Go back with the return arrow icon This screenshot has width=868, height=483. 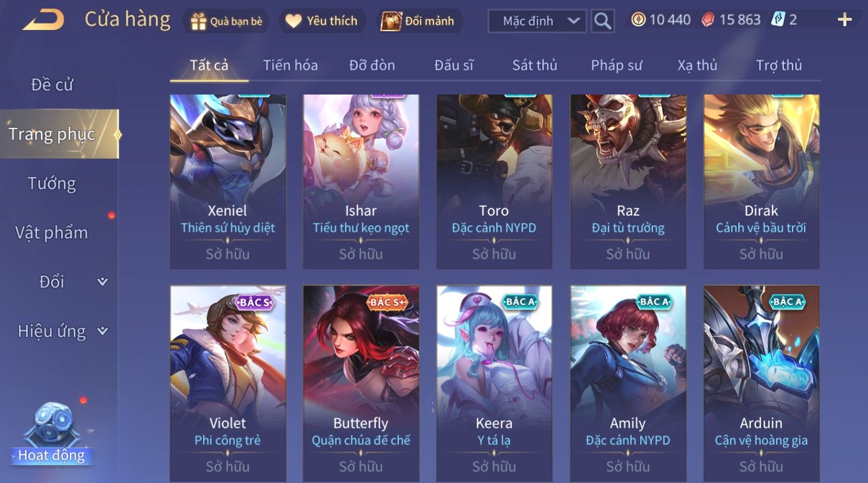point(43,20)
